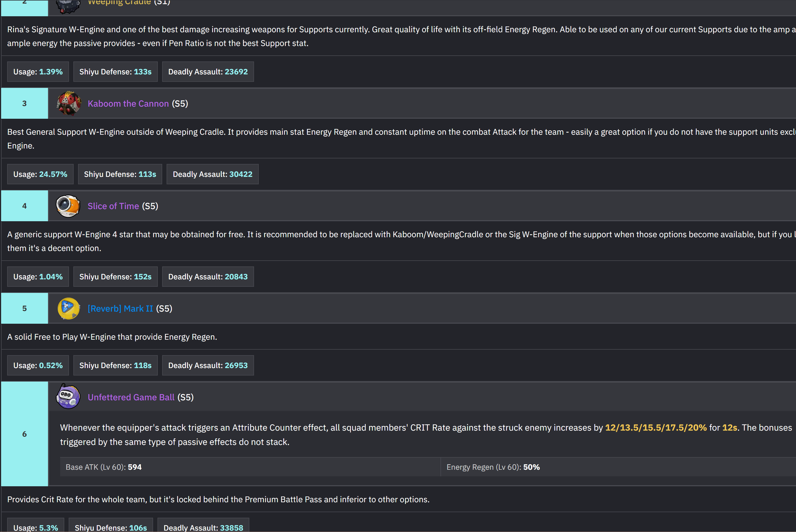The image size is (796, 532).
Task: Open the Slice of Time link
Action: [x=113, y=206]
